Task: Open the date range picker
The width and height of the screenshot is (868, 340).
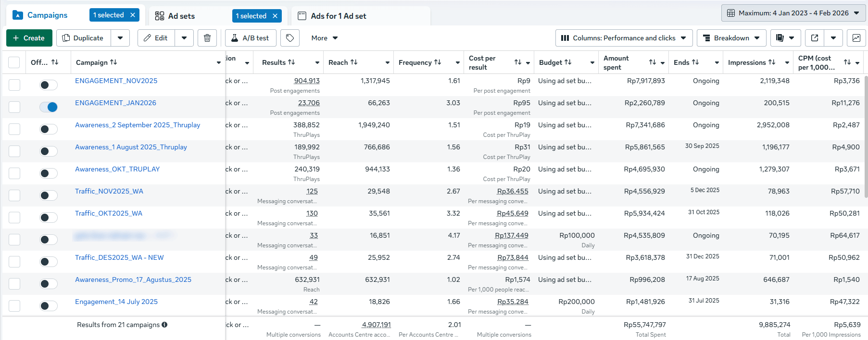Action: (793, 13)
